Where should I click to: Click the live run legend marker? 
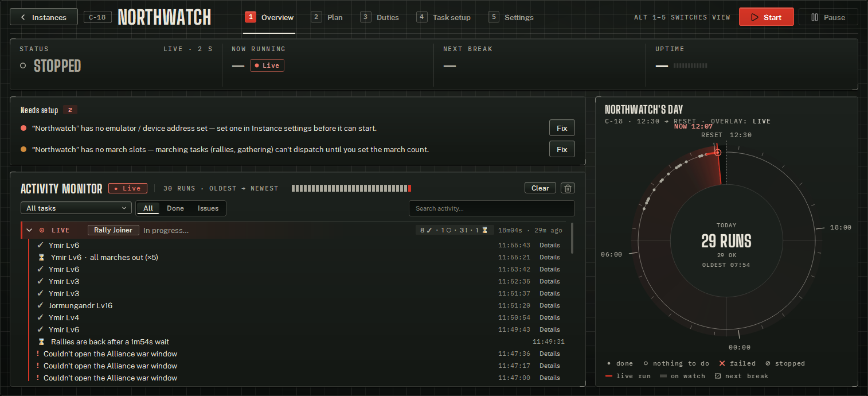coord(609,376)
